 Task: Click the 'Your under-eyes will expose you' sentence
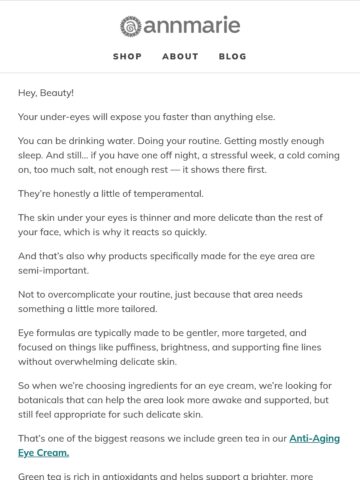click(x=147, y=117)
